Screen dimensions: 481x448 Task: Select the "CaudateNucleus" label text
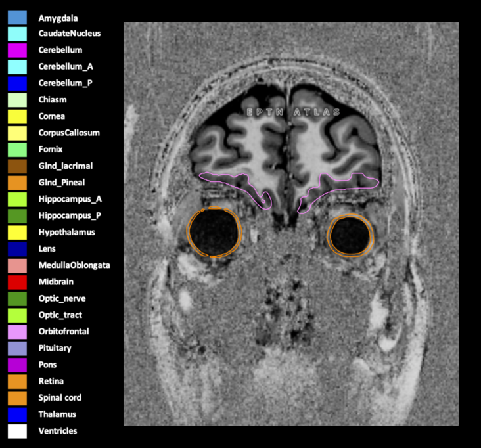(70, 33)
